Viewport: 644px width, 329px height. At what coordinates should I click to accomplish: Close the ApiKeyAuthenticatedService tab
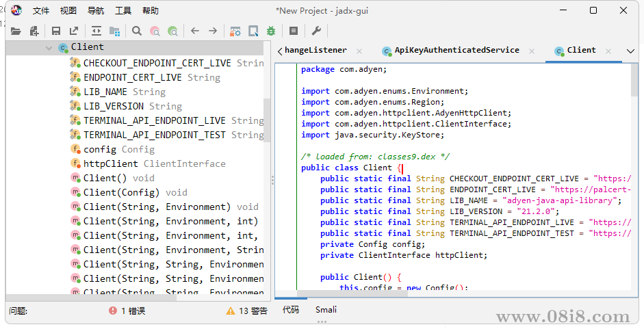tap(532, 51)
